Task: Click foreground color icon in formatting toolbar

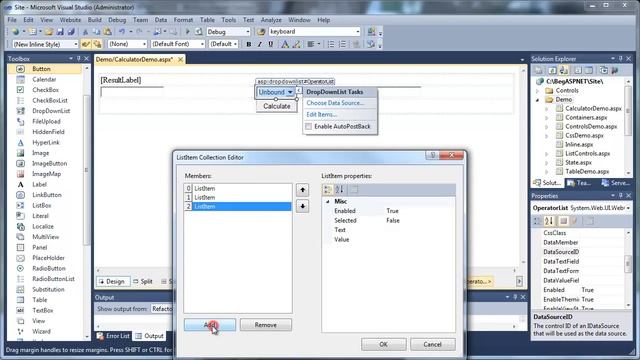Action: pyautogui.click(x=285, y=44)
